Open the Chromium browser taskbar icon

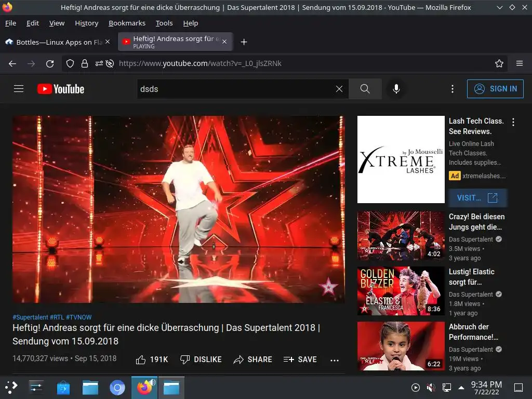(x=117, y=388)
